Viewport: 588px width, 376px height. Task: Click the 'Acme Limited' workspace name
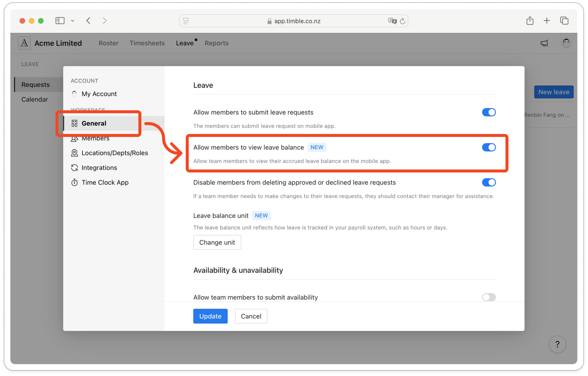click(58, 43)
